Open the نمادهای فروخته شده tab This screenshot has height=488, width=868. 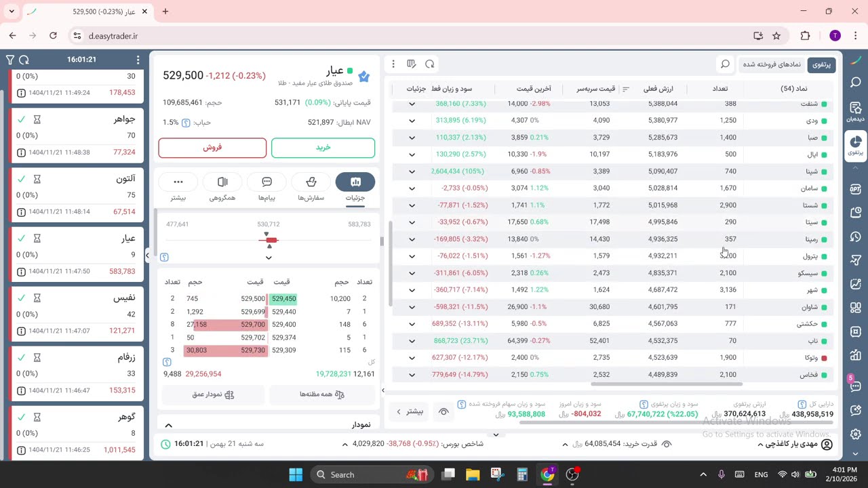771,64
